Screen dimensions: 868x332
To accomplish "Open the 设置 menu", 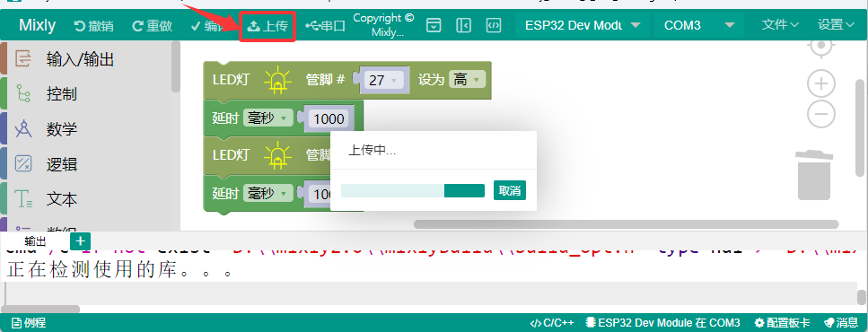I will (x=837, y=25).
